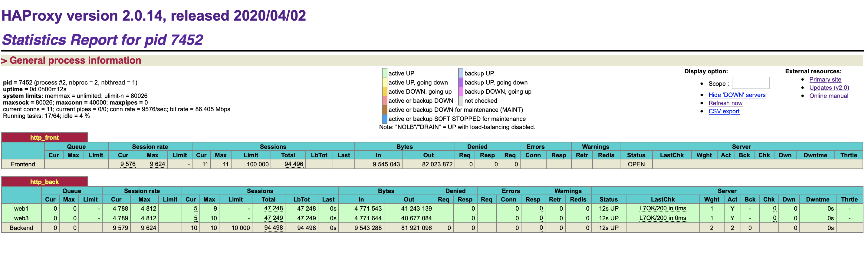Screen dimensions: 868x280
Task: Select the http_front proxy title
Action: (x=44, y=138)
